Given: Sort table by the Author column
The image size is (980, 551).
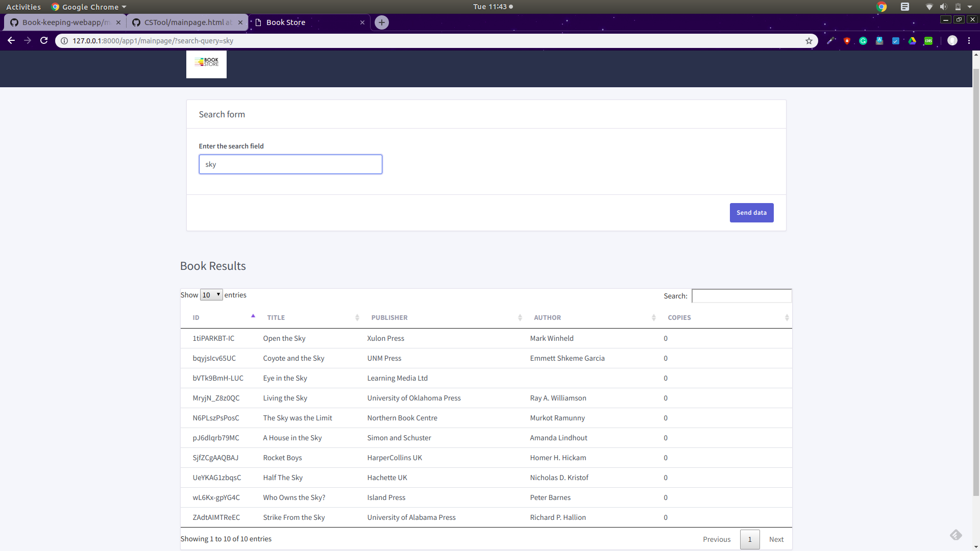Looking at the screenshot, I should (x=592, y=317).
